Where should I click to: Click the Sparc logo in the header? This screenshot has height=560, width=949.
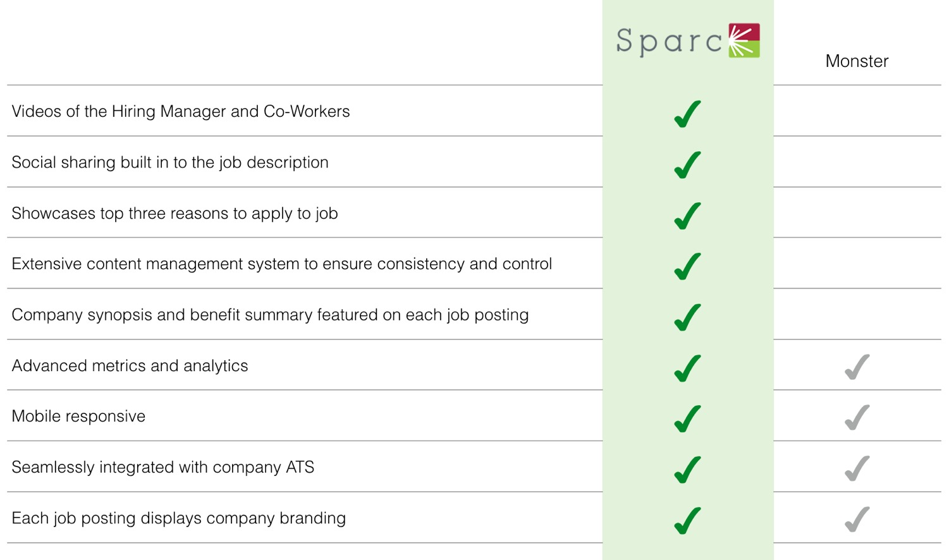pyautogui.click(x=688, y=40)
